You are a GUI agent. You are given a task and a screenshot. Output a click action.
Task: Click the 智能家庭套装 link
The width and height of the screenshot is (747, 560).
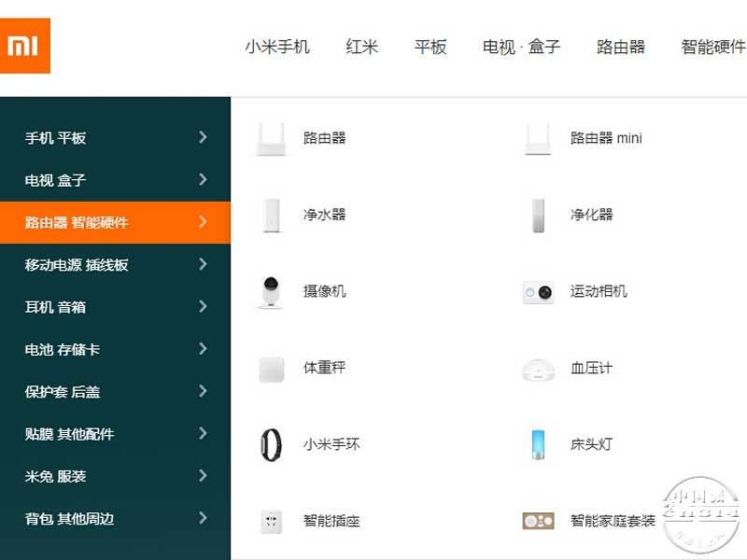pos(613,522)
